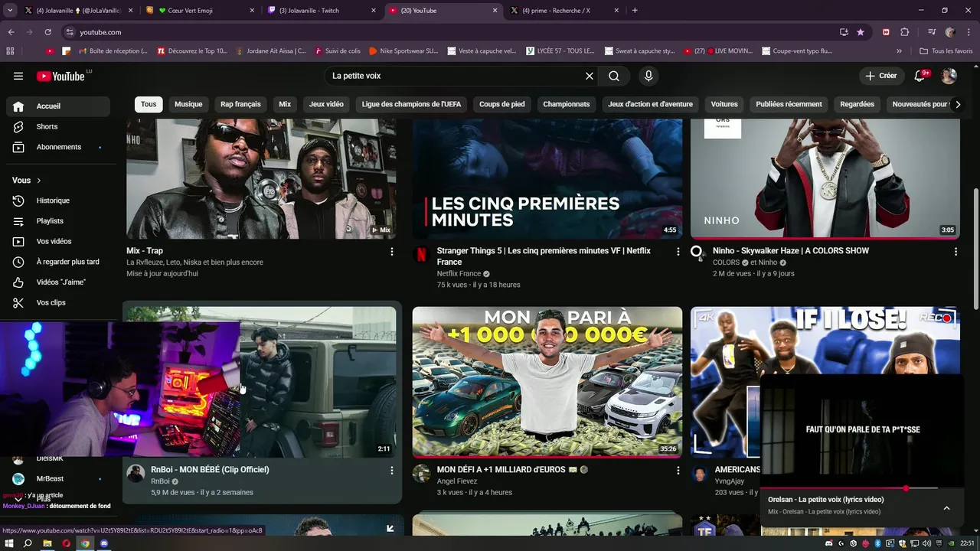Click the YouTube logo
This screenshot has width=980, height=551.
pos(61,76)
